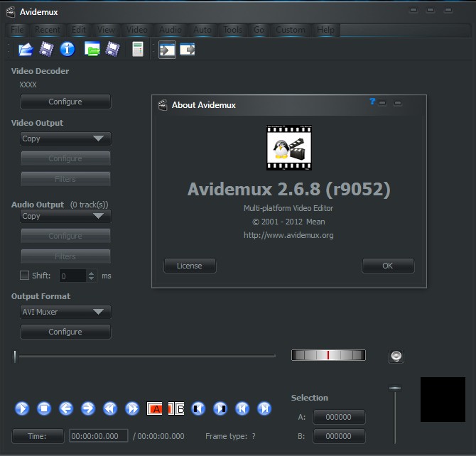Click the timeline navigation slider handle
Image resolution: width=476 pixels, height=456 pixels.
coord(15,356)
